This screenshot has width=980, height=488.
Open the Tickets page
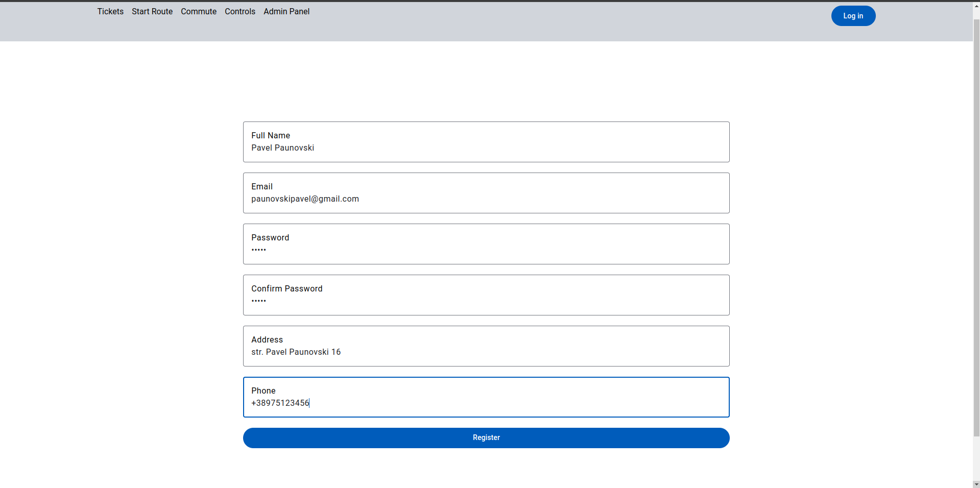tap(110, 11)
